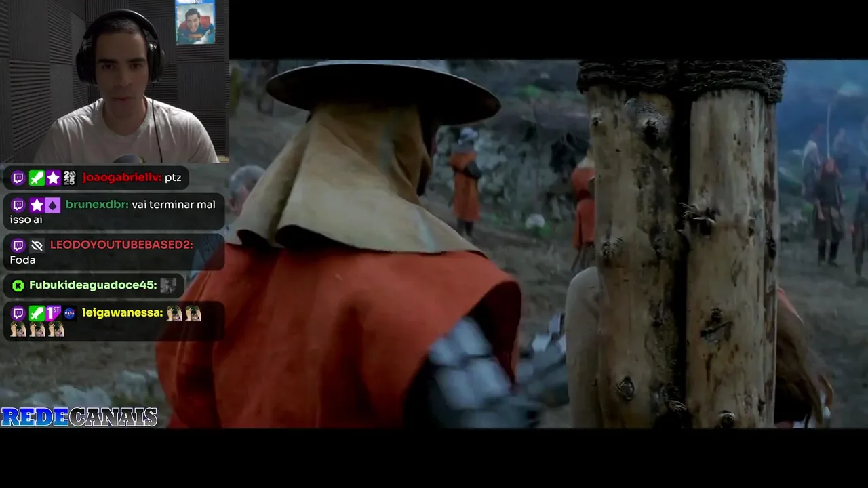This screenshot has width=868, height=488.
Task: Click purple star badge beside brunexdbr
Action: 36,205
